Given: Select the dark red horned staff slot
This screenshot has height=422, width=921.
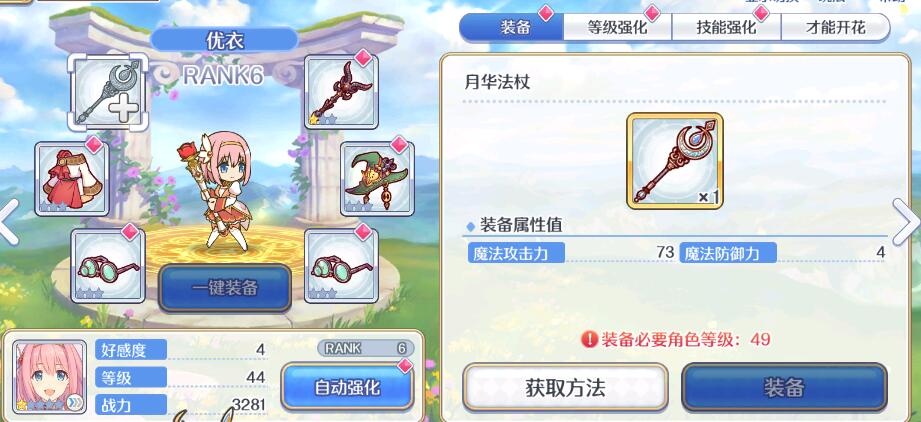Looking at the screenshot, I should [341, 91].
